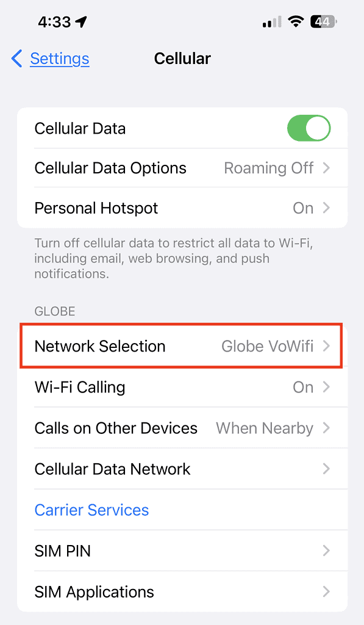Tap the back chevron icon
This screenshot has width=364, height=625.
16,59
